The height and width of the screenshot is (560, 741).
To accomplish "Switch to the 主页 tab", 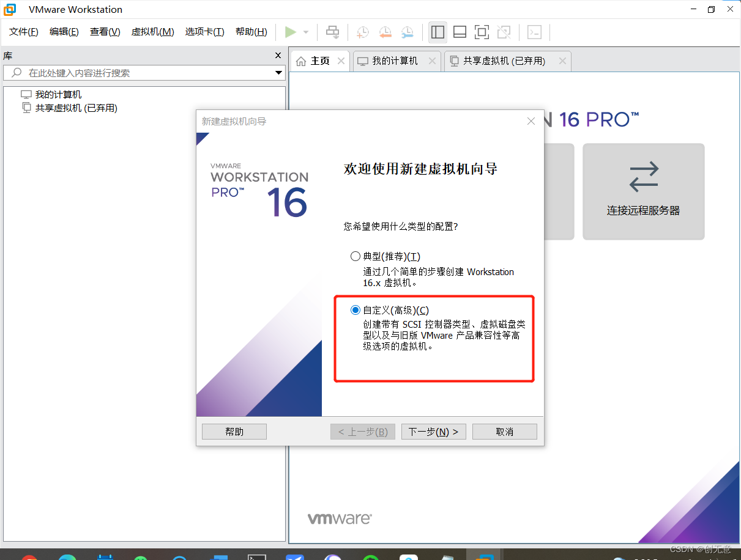I will tap(320, 61).
